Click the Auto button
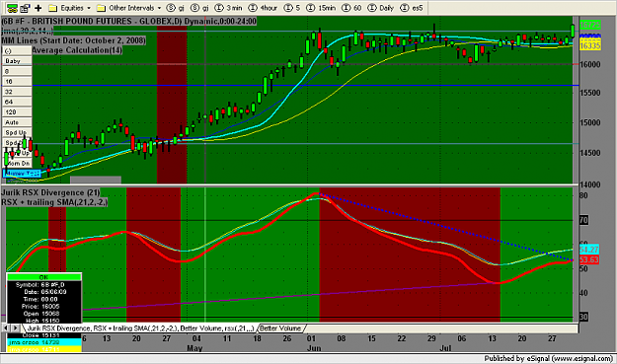 tap(17, 122)
